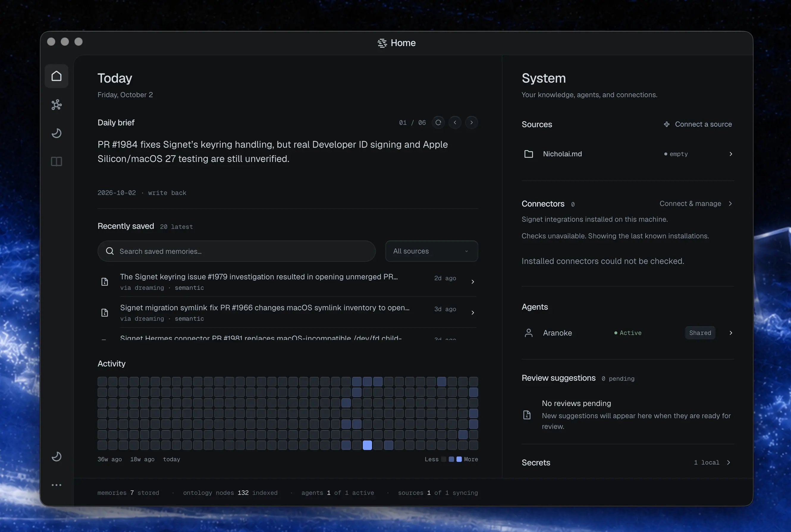Click Connect & manage link
Image resolution: width=791 pixels, height=532 pixels.
[690, 204]
